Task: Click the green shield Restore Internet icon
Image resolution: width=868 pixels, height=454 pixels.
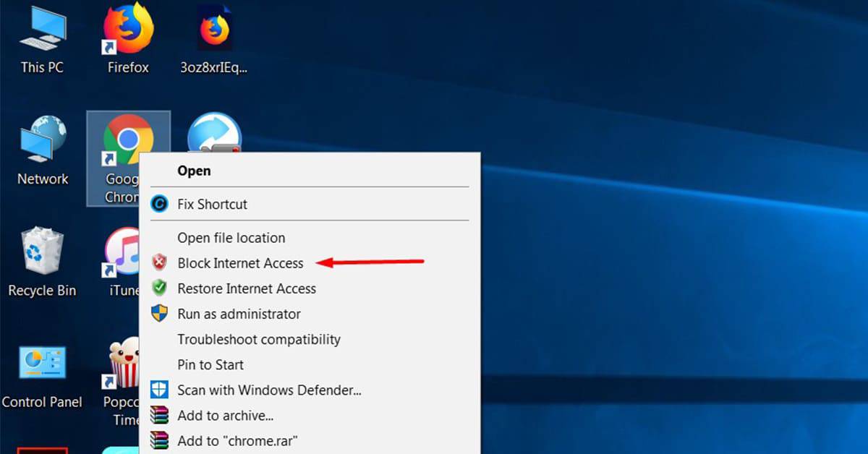Action: 159,288
